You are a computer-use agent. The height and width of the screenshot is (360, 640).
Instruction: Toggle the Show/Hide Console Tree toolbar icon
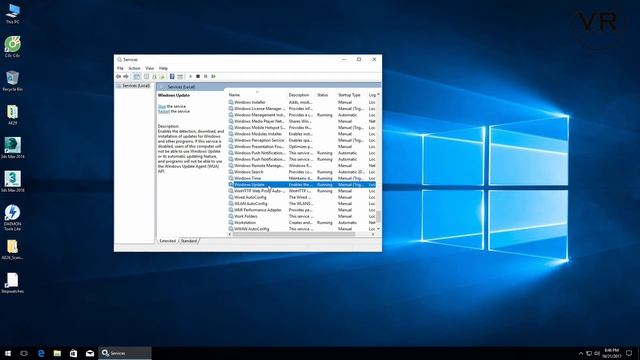click(137, 76)
